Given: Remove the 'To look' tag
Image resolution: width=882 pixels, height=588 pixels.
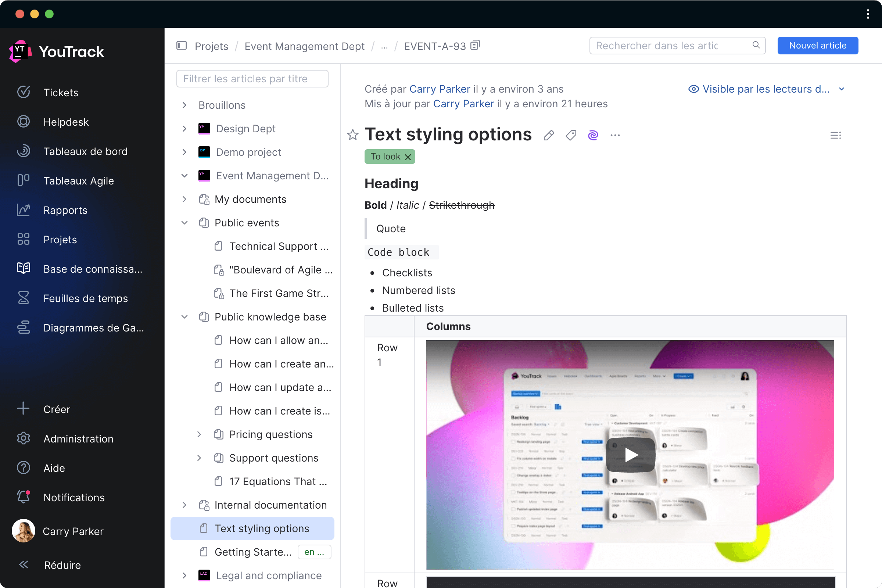Looking at the screenshot, I should 408,156.
